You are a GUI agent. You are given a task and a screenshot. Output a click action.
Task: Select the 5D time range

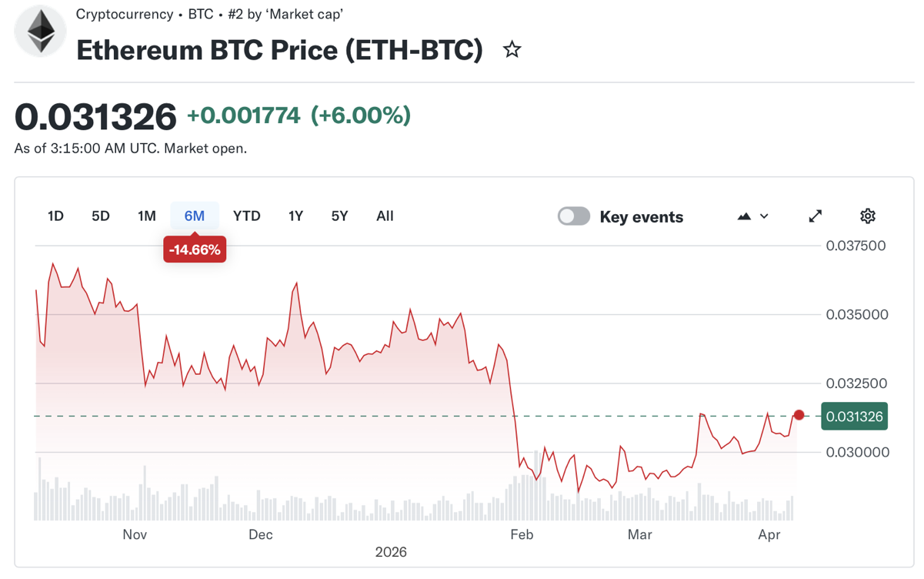(101, 216)
